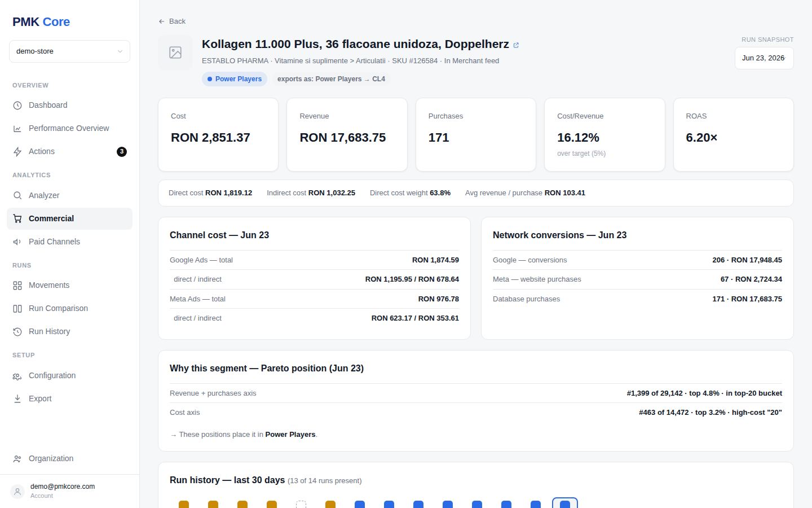Click the Power Players segment badge
The height and width of the screenshot is (508, 812).
pos(235,79)
